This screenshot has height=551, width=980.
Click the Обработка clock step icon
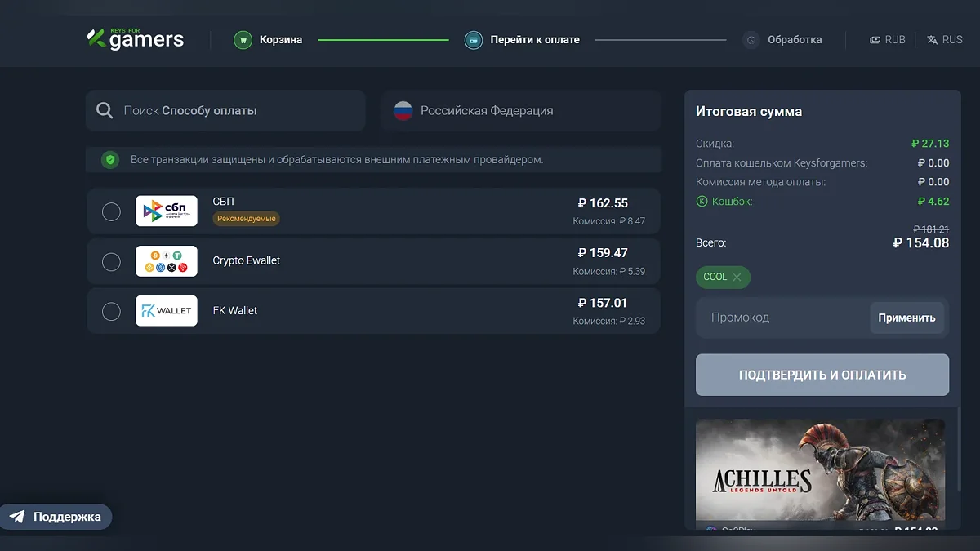click(751, 40)
